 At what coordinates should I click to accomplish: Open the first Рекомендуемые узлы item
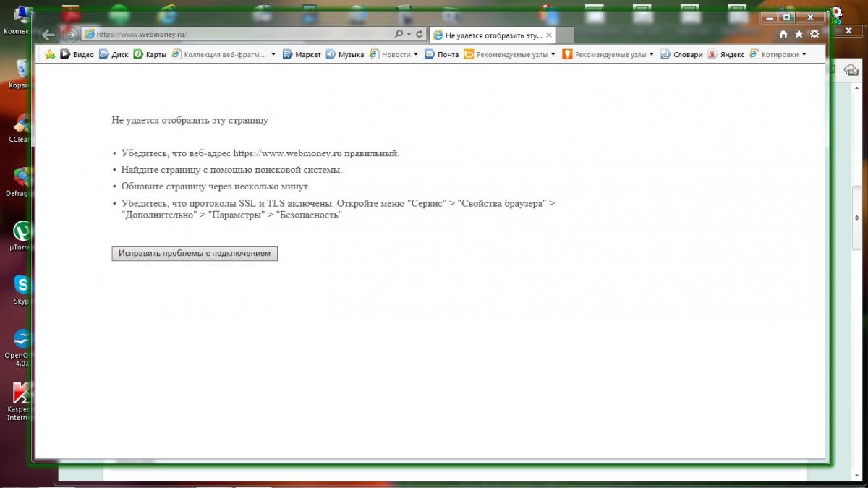[506, 54]
